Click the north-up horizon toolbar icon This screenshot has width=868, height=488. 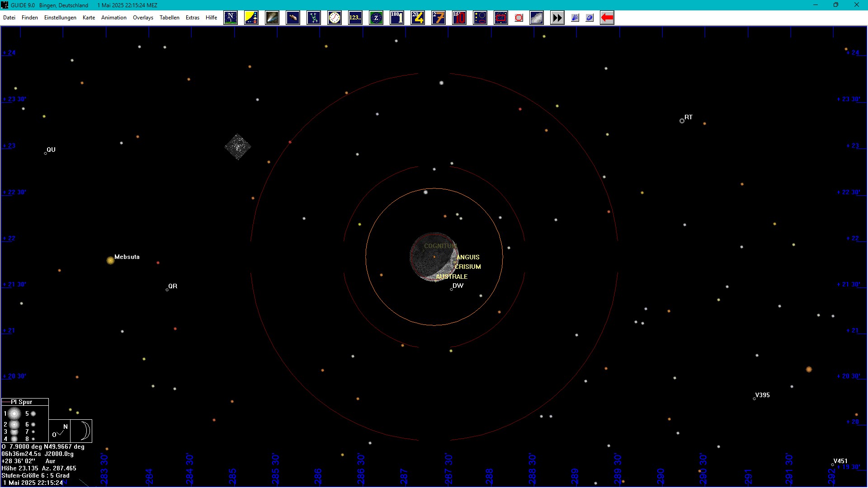tap(231, 18)
